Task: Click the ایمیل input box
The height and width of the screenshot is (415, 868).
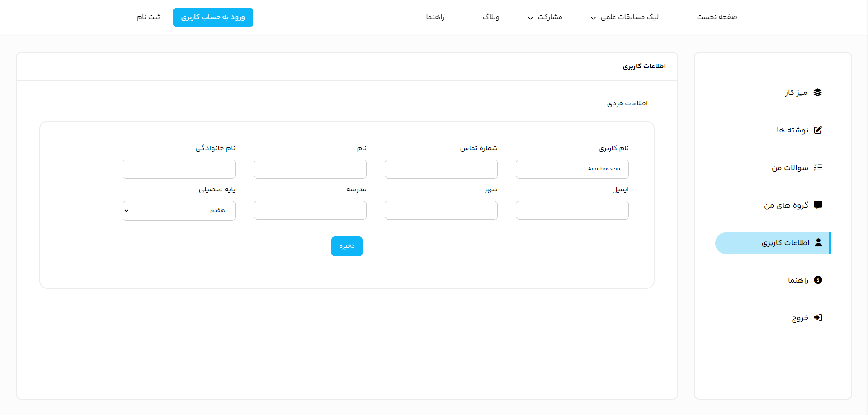Action: click(x=571, y=210)
